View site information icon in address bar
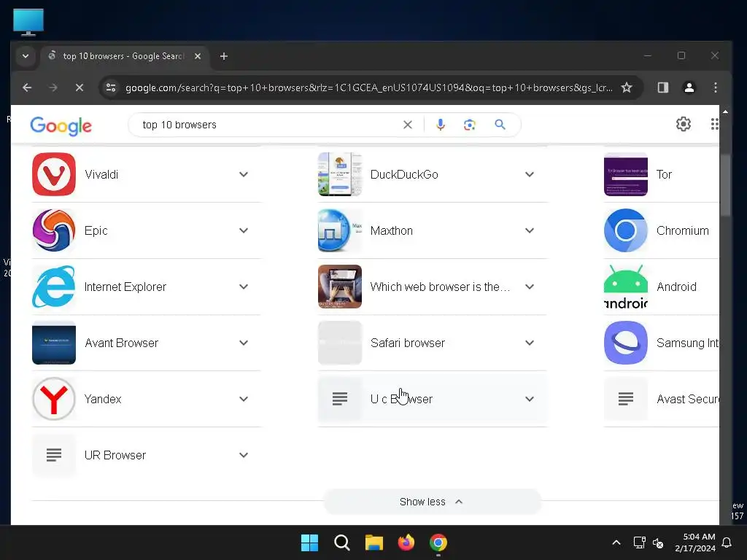The image size is (747, 560). [111, 87]
